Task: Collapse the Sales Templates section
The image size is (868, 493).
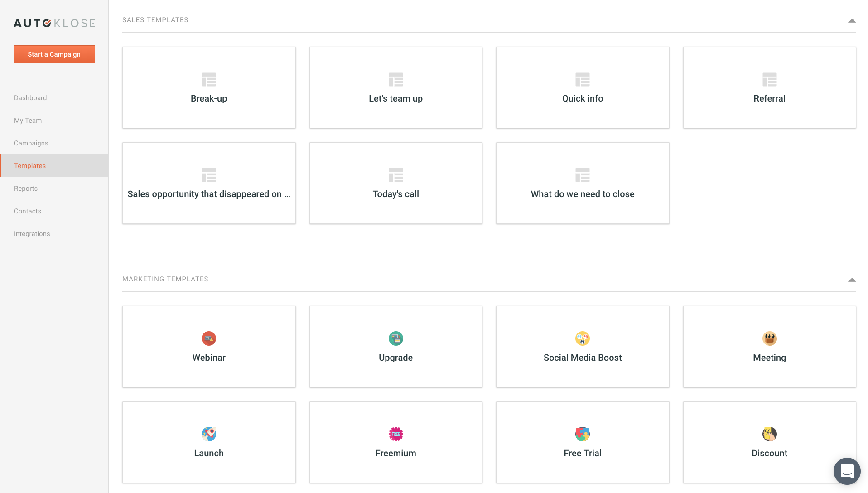Action: click(852, 21)
